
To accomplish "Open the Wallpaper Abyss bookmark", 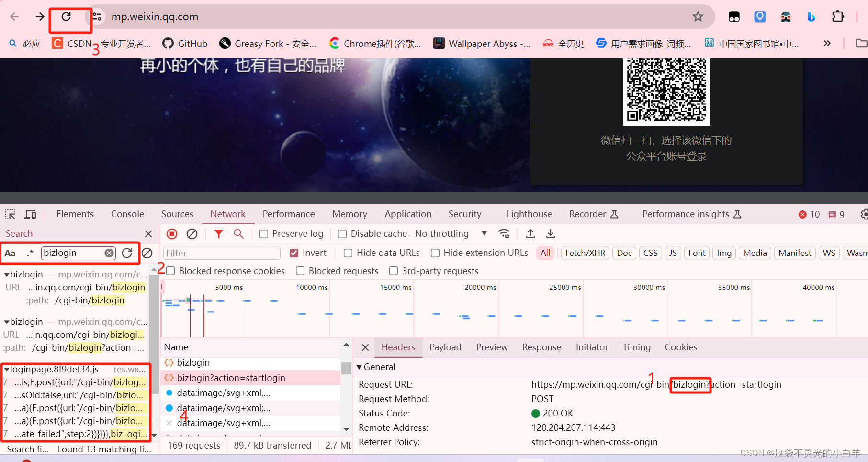I will 482,44.
